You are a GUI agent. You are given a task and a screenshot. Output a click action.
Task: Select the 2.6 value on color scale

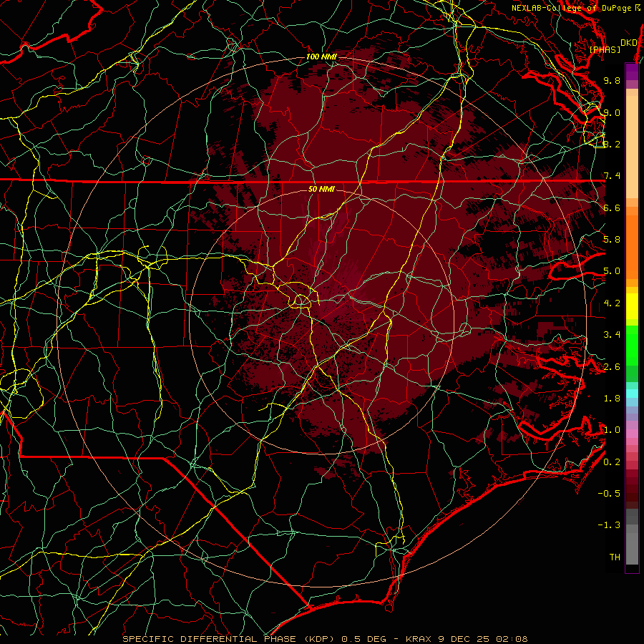tap(612, 367)
